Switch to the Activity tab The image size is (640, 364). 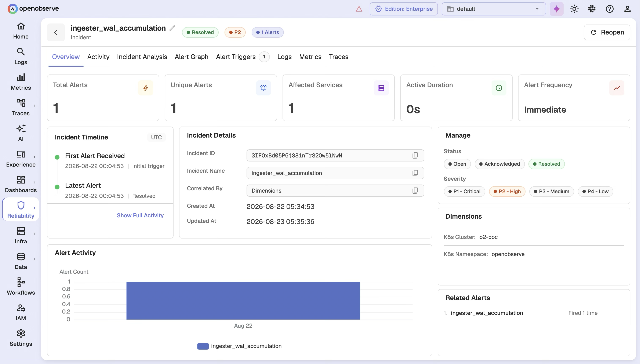(98, 57)
